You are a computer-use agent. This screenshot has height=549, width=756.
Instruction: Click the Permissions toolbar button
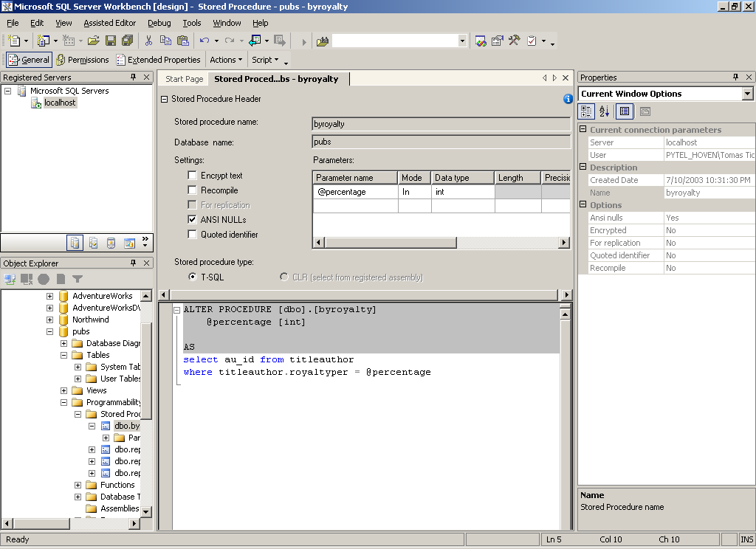pyautogui.click(x=83, y=60)
